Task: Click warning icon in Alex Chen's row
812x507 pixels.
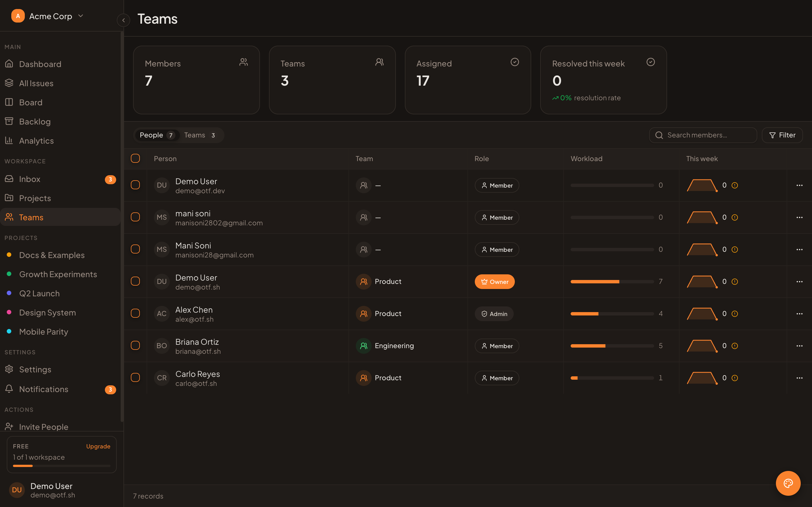Action: coord(735,314)
